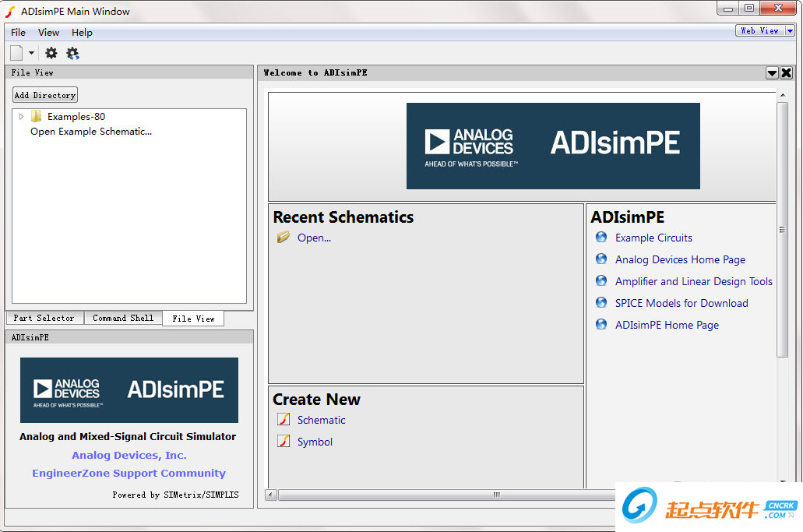Expand the Examples-80 folder tree node
The width and height of the screenshot is (803, 532).
coord(21,117)
